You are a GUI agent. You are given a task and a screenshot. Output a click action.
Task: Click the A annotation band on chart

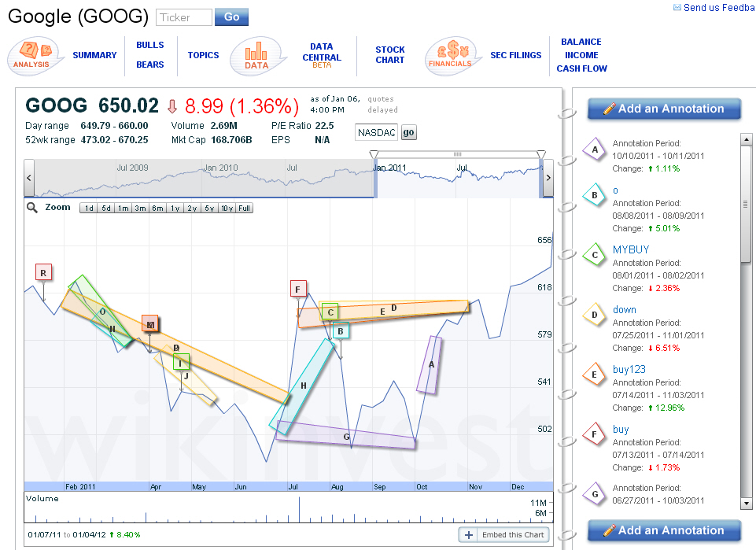[429, 365]
